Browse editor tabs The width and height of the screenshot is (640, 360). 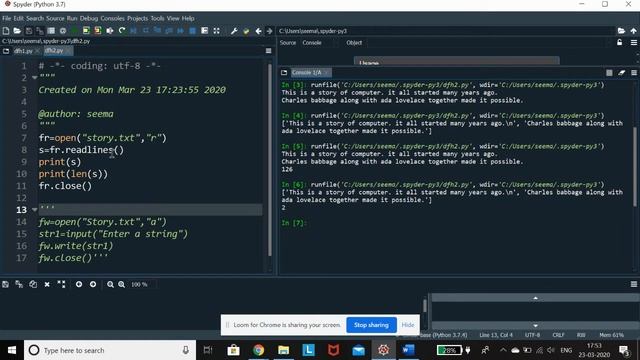tap(6, 51)
